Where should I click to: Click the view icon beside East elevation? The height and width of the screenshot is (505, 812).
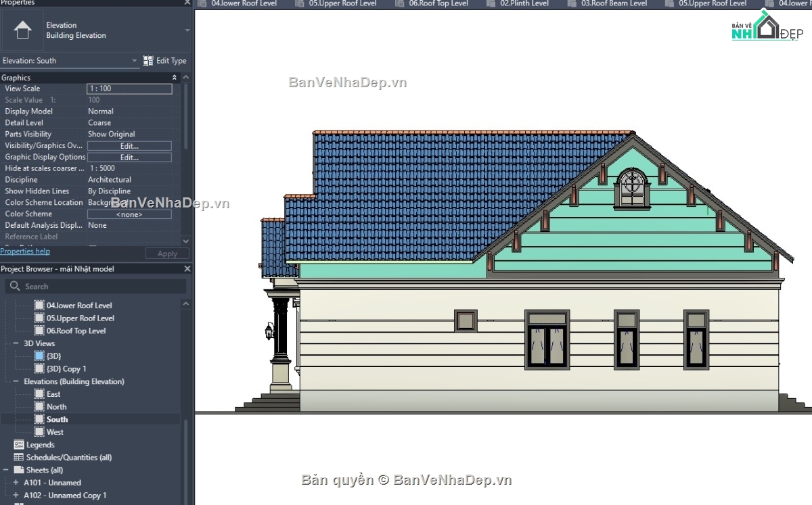tap(39, 394)
